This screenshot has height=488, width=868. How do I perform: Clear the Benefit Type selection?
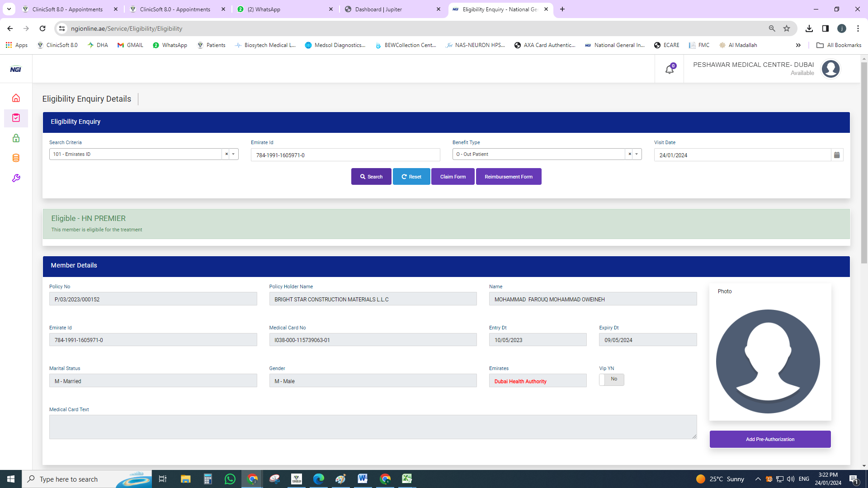click(629, 154)
